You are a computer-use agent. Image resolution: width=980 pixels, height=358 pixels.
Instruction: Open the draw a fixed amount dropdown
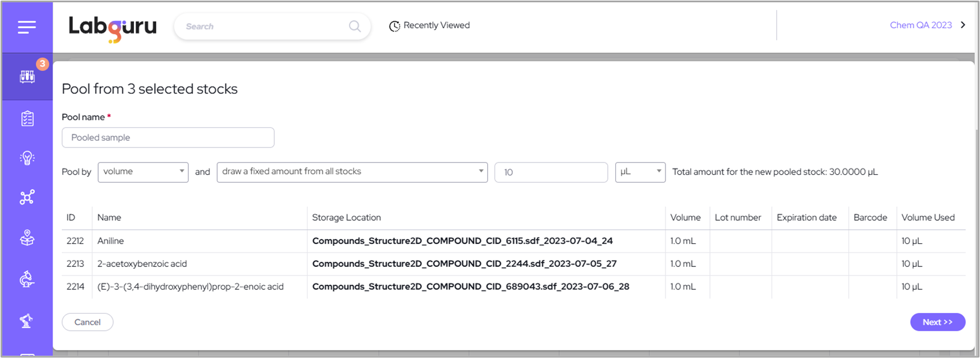click(351, 172)
